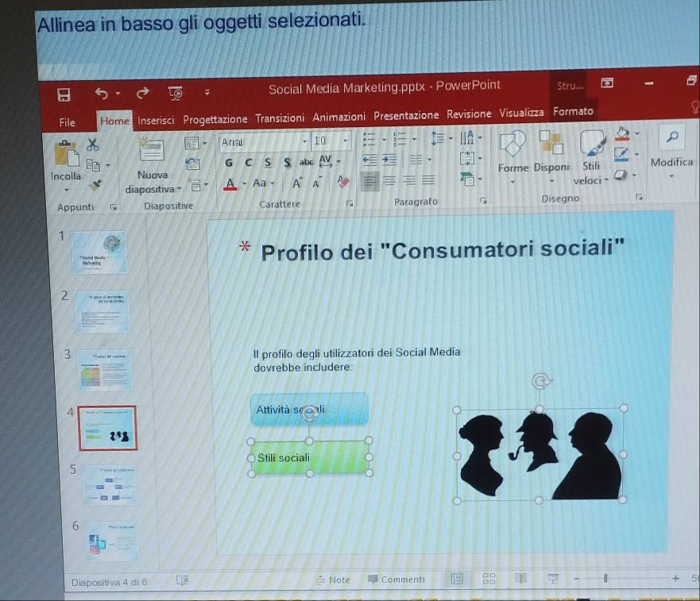Click the Incolla paste icon
Viewport: 700px width, 601px height.
click(65, 156)
